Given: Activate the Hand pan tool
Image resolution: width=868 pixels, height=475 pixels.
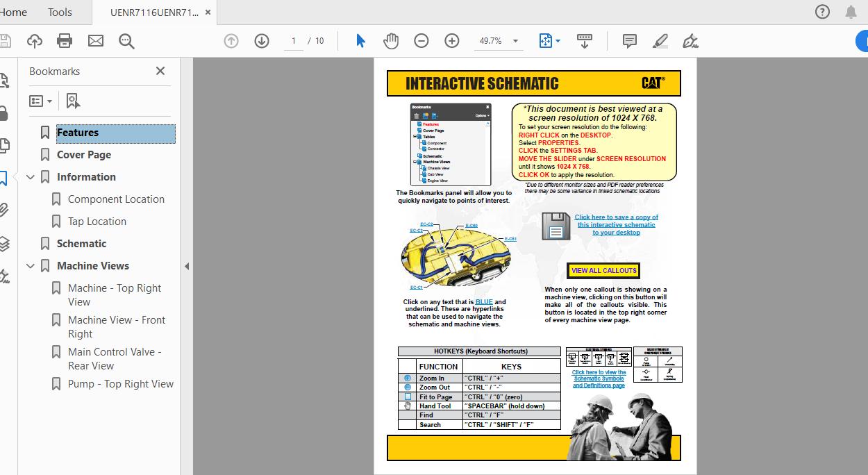Looking at the screenshot, I should click(391, 41).
